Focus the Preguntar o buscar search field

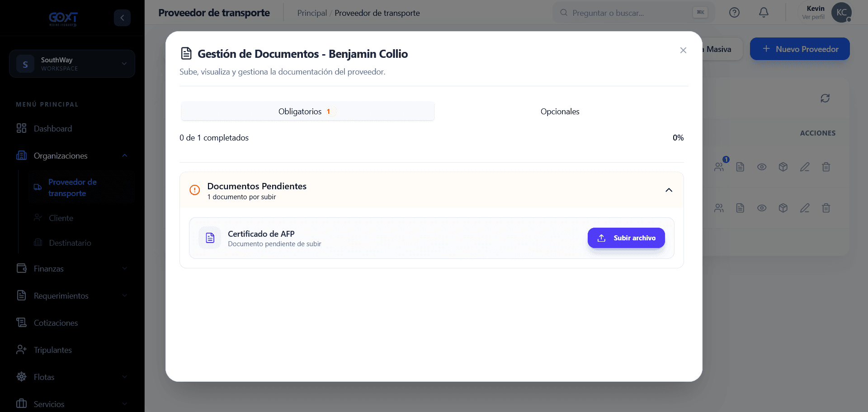pos(633,13)
